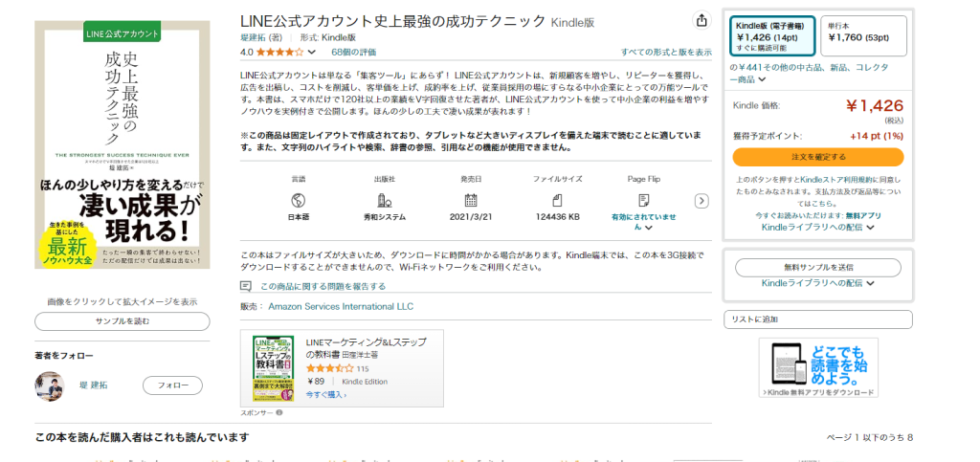Click the 無料サンプルを送信 button
The width and height of the screenshot is (980, 462).
pyautogui.click(x=817, y=267)
